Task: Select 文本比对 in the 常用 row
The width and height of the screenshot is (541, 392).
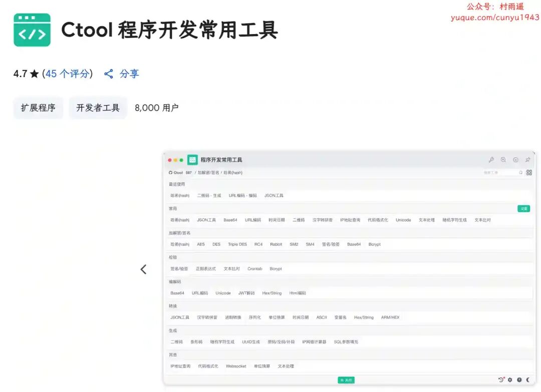Action: (x=483, y=220)
